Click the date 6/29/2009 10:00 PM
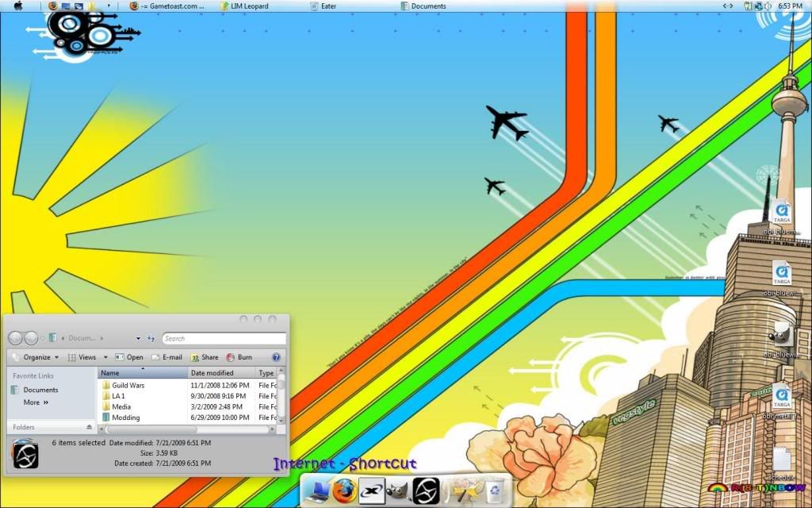The height and width of the screenshot is (508, 812). (x=220, y=418)
